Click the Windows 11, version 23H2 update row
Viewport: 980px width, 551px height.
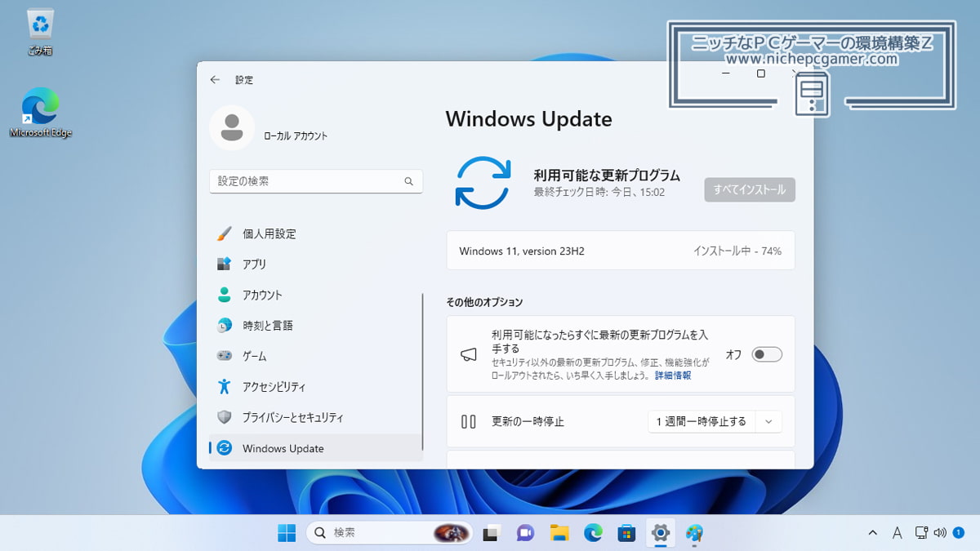[x=621, y=251]
